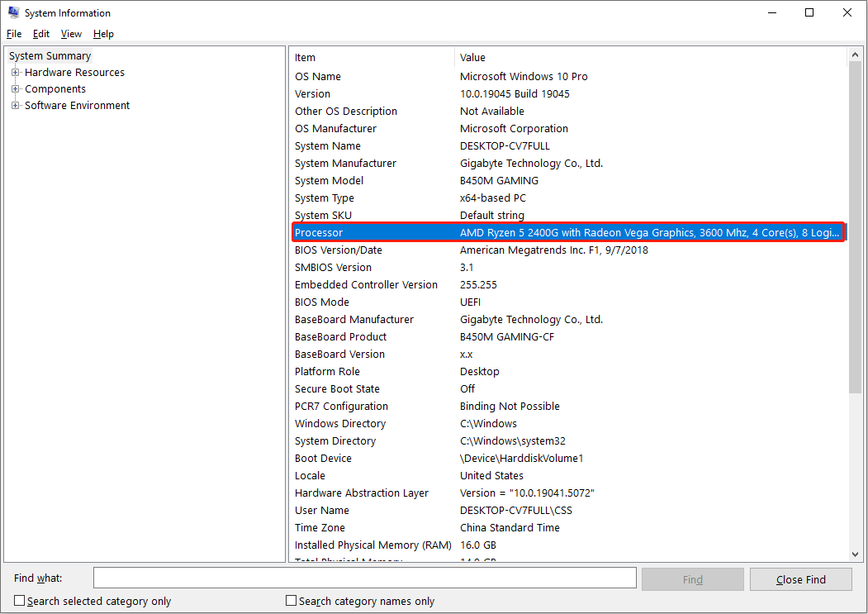Select the Hardware Abstraction Layer row
Image resolution: width=868 pixels, height=614 pixels.
coord(568,493)
